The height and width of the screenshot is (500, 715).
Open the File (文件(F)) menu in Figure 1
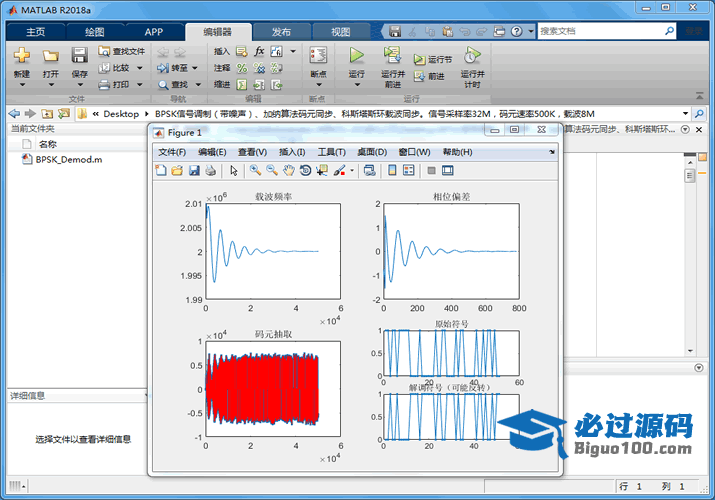pyautogui.click(x=172, y=152)
